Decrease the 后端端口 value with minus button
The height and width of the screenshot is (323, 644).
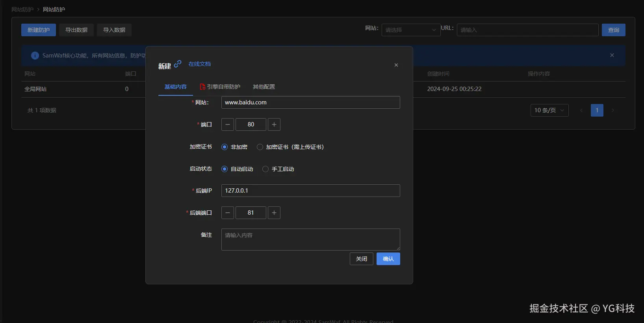pos(228,213)
